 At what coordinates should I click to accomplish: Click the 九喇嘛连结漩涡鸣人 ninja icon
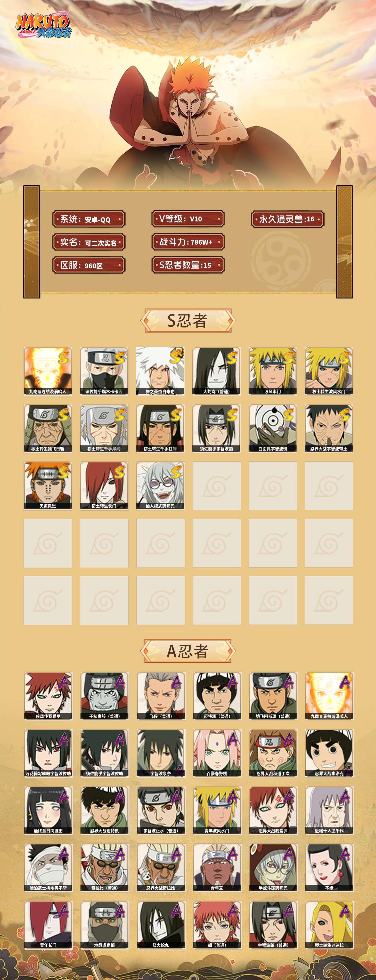[x=47, y=371]
